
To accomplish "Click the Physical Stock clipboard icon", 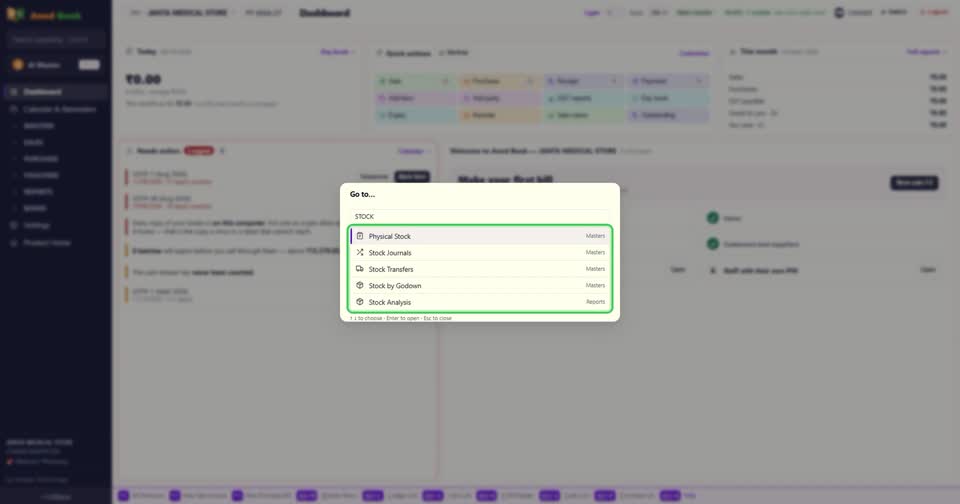I will point(359,236).
